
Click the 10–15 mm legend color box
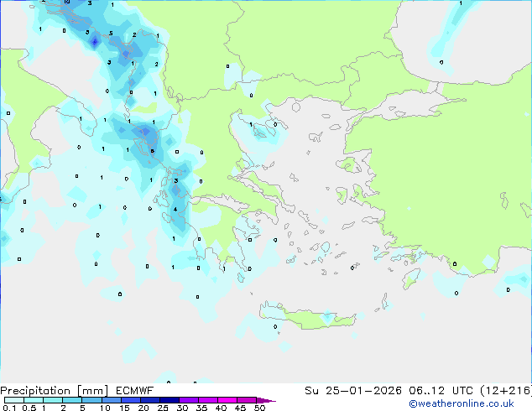tap(111, 400)
